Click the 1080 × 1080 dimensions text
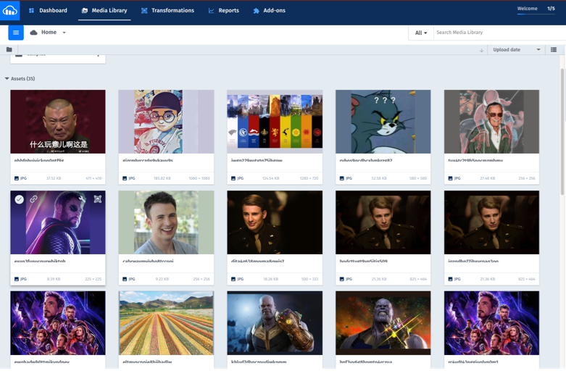Screen dimensions: 566x392 pos(199,178)
